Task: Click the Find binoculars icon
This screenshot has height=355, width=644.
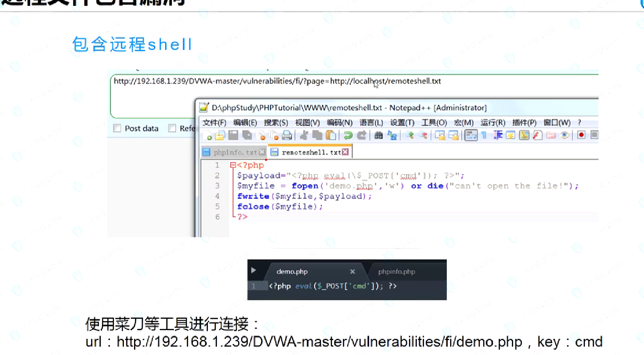Action: coord(379,136)
